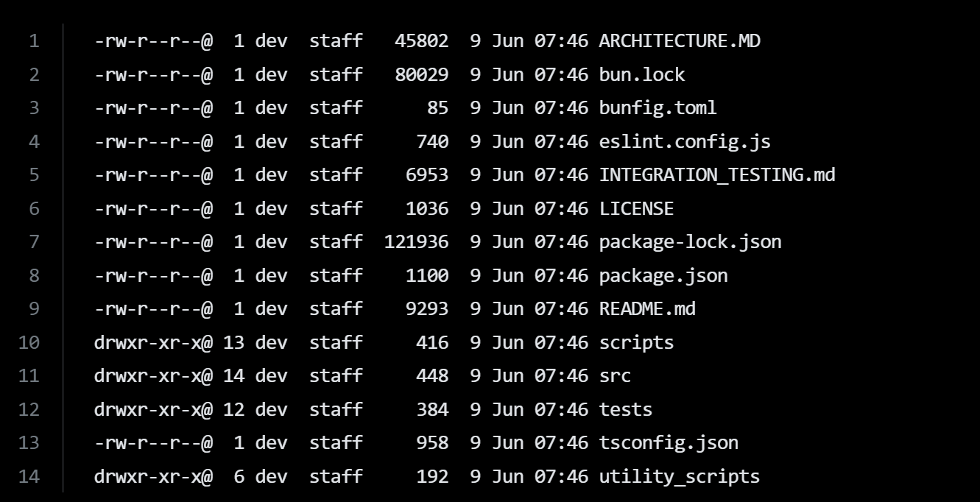Image resolution: width=980 pixels, height=502 pixels.
Task: Select the size value 416
Action: 432,342
